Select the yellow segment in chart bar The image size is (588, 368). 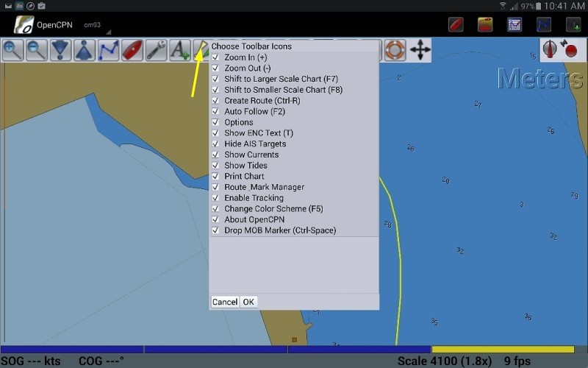[x=503, y=349]
